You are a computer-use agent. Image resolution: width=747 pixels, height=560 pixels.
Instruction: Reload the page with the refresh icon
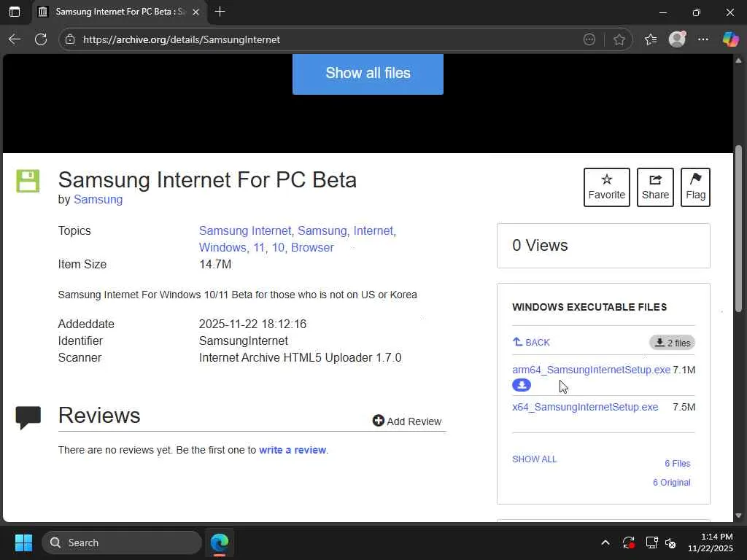[x=41, y=39]
